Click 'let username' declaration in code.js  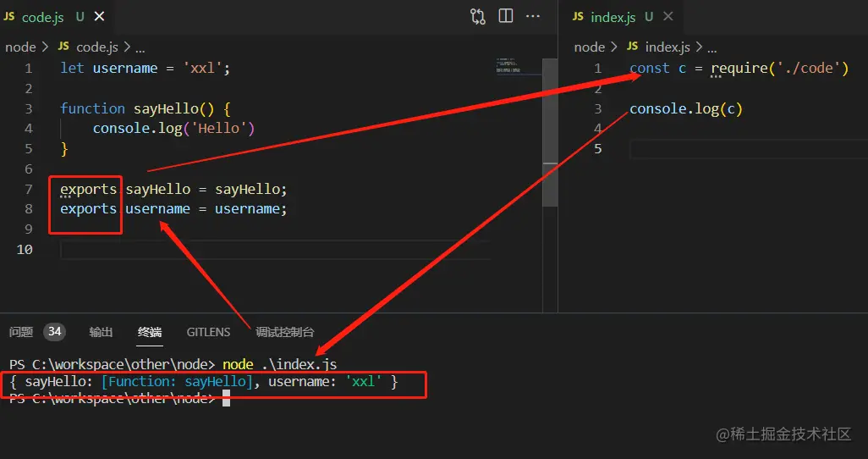point(109,69)
